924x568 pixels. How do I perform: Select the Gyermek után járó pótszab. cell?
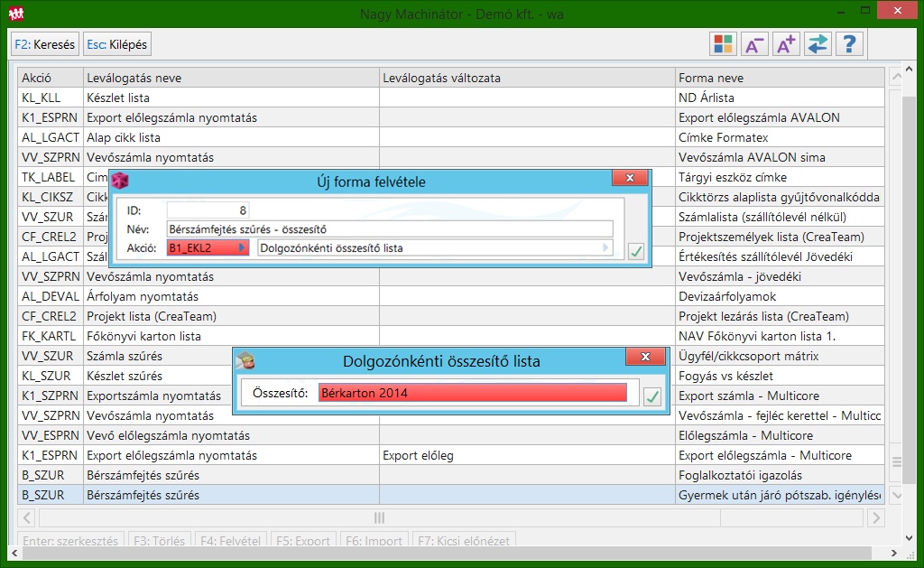(x=780, y=496)
